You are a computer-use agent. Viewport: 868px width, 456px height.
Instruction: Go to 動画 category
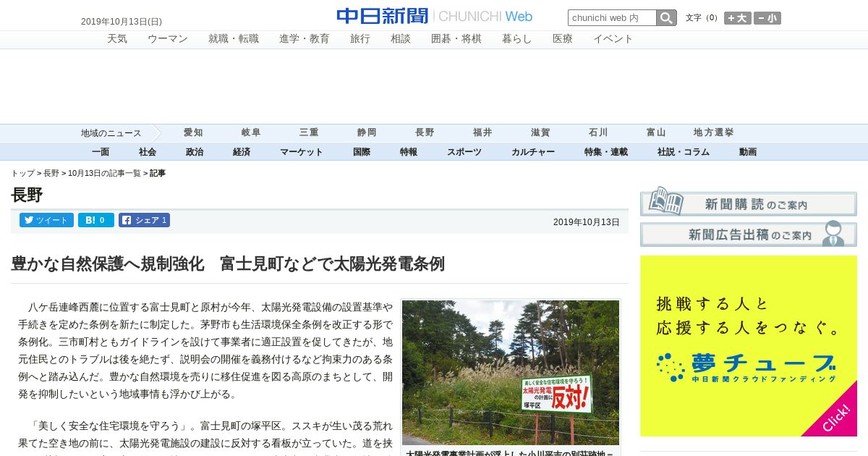pyautogui.click(x=748, y=152)
